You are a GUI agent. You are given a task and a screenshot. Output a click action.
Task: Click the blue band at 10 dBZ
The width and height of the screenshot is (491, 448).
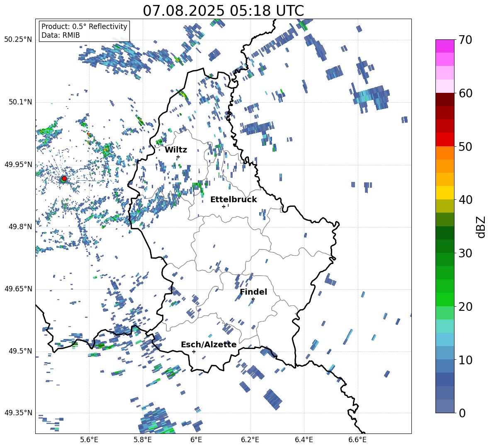(445, 353)
